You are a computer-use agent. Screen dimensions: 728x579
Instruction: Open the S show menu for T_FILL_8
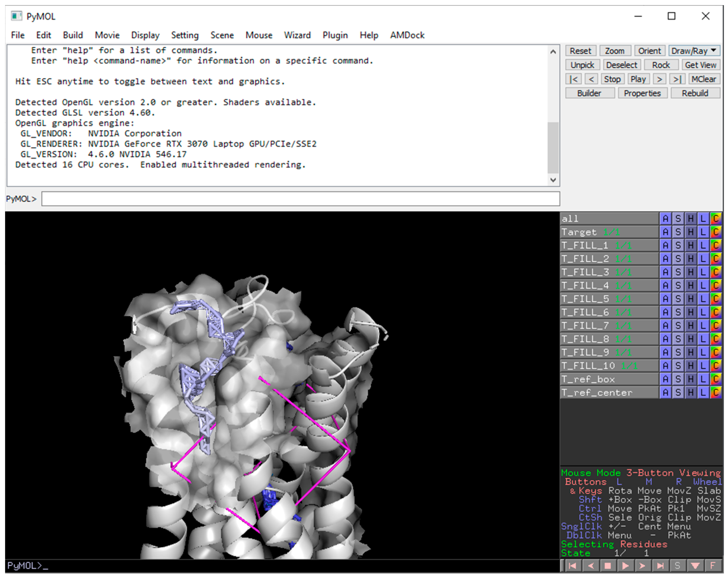[678, 339]
